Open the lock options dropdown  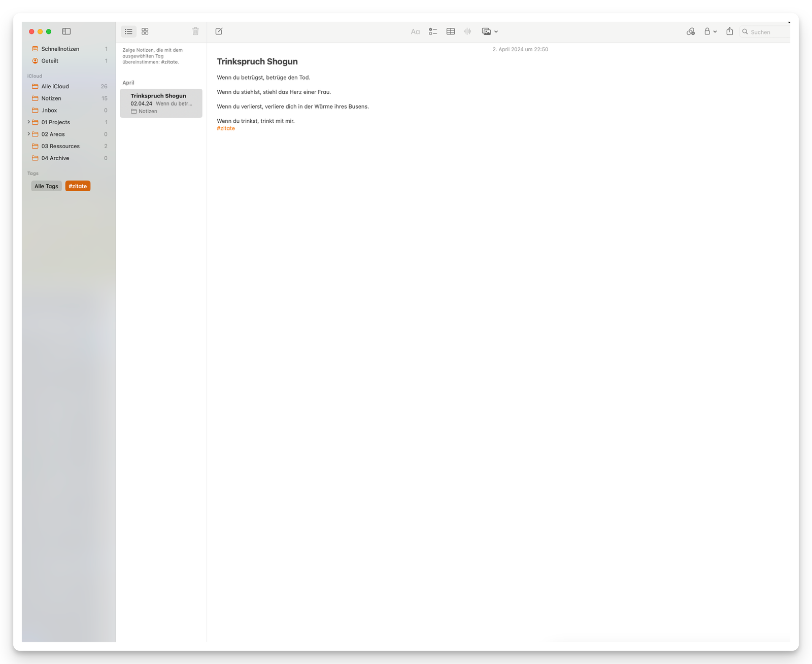(716, 31)
